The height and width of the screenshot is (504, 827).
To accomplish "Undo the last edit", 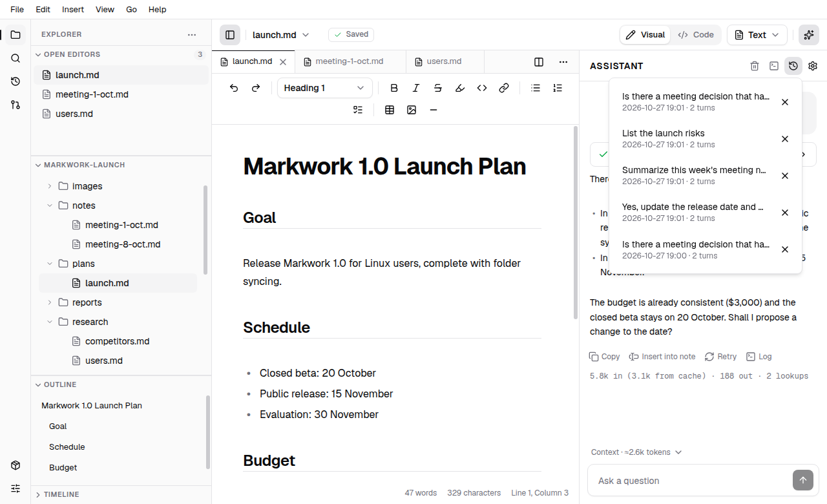I will (x=234, y=88).
